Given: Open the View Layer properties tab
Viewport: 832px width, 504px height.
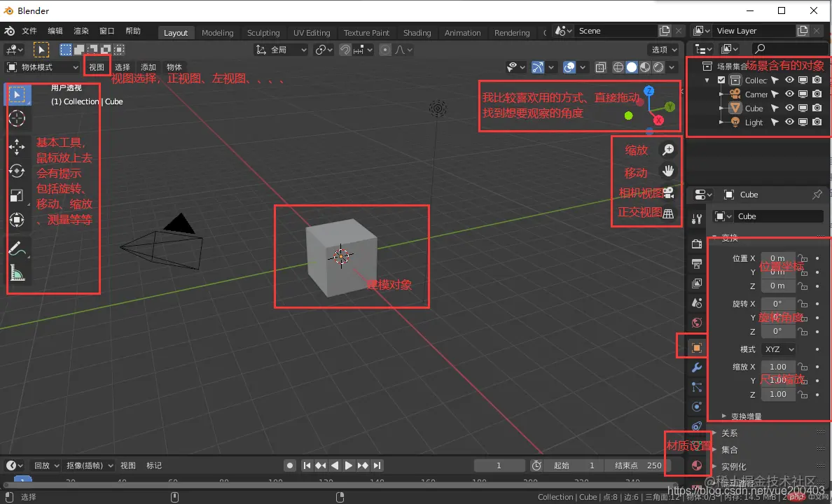Looking at the screenshot, I should [697, 283].
